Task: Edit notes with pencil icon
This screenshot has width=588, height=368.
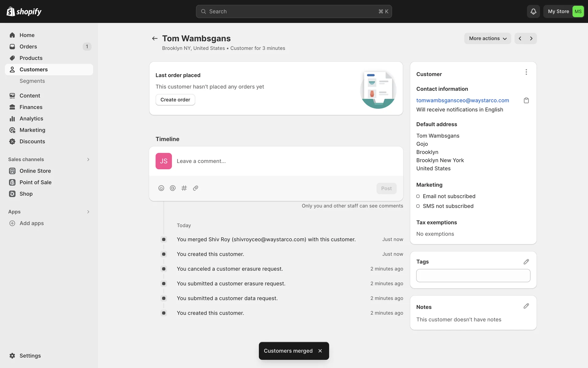Action: (526, 306)
